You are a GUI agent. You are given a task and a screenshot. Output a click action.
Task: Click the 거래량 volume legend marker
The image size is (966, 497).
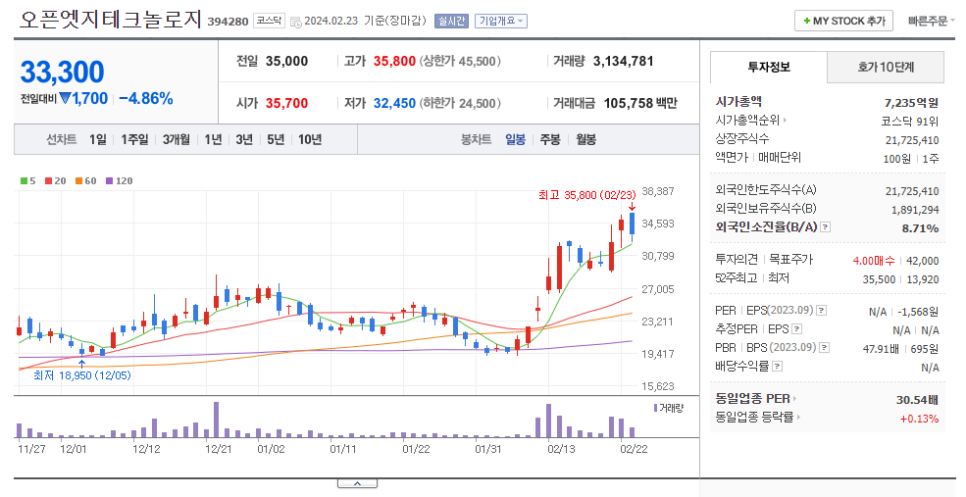(x=655, y=408)
